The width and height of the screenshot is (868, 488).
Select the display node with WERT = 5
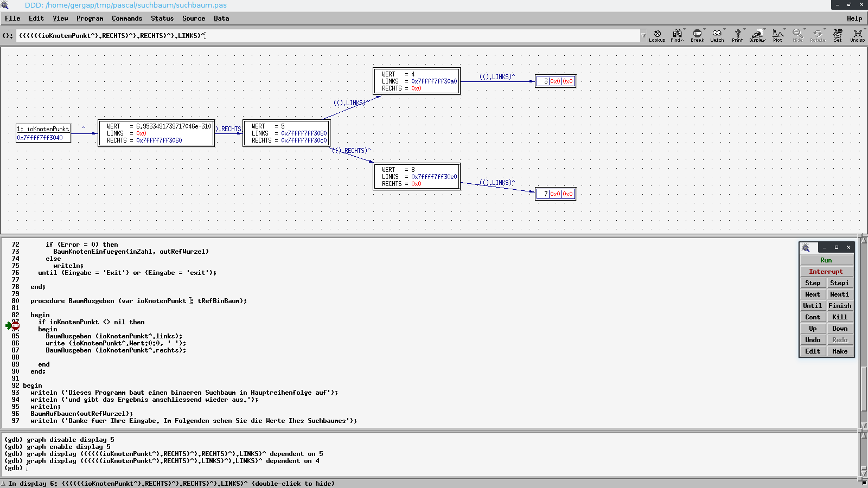pyautogui.click(x=286, y=133)
